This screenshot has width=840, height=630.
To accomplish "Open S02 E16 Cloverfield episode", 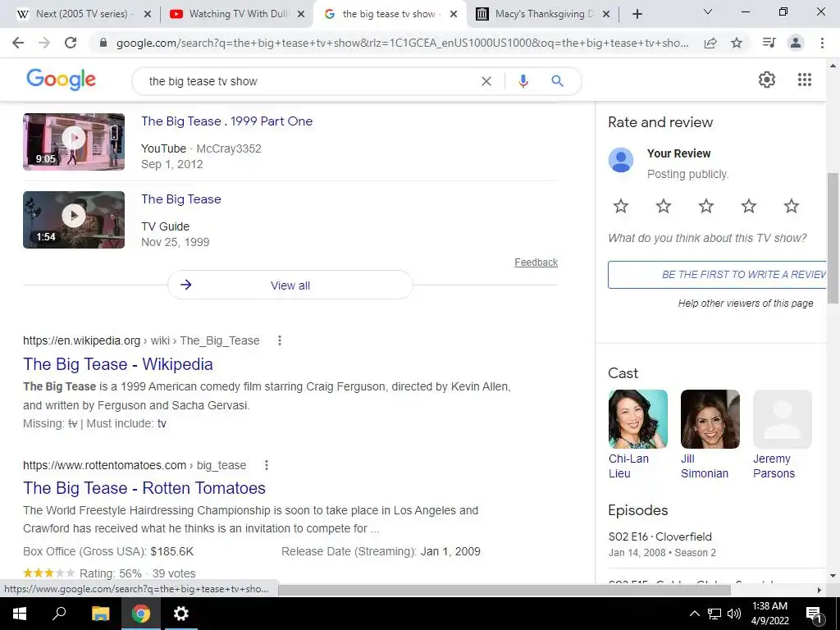I will (660, 536).
